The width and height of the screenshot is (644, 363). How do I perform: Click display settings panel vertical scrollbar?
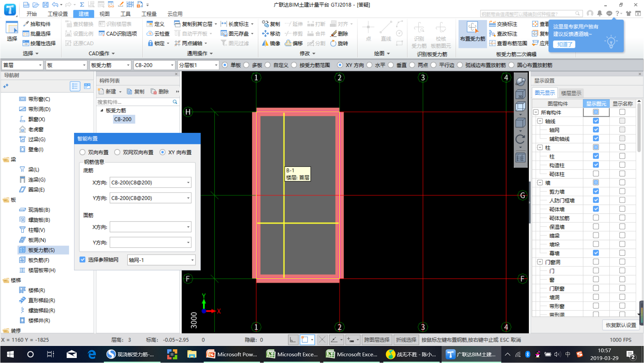639,127
